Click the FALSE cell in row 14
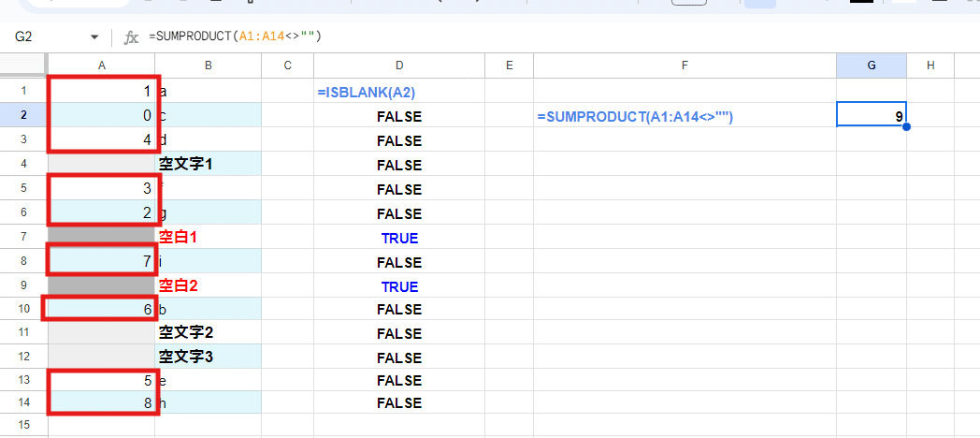This screenshot has width=980, height=438. tap(399, 403)
